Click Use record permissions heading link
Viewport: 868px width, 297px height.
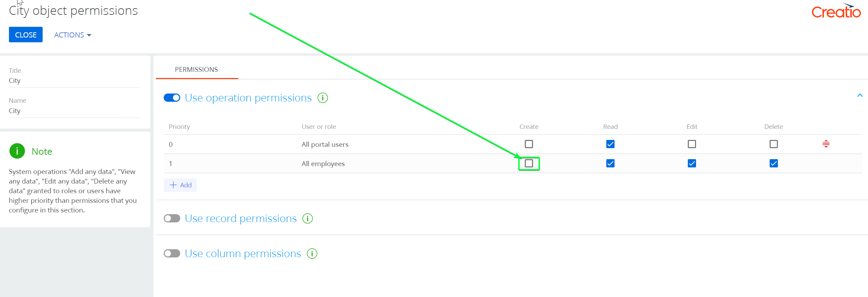pos(241,219)
